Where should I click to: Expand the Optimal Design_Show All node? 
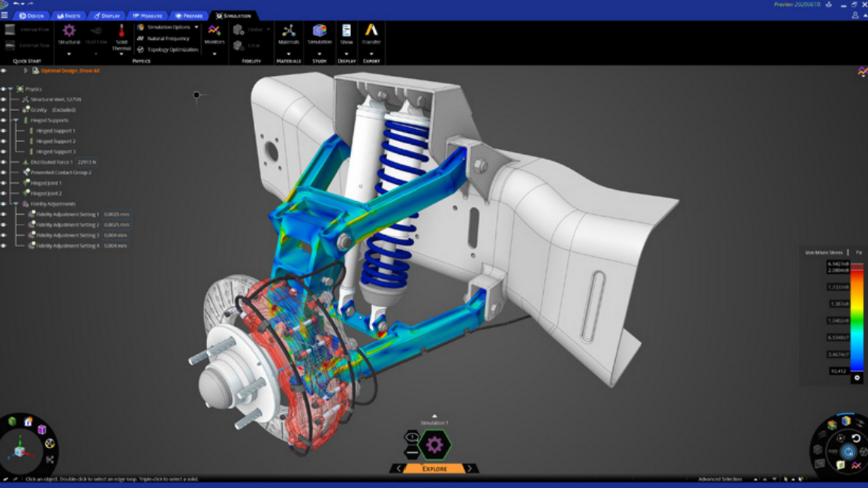pyautogui.click(x=25, y=71)
